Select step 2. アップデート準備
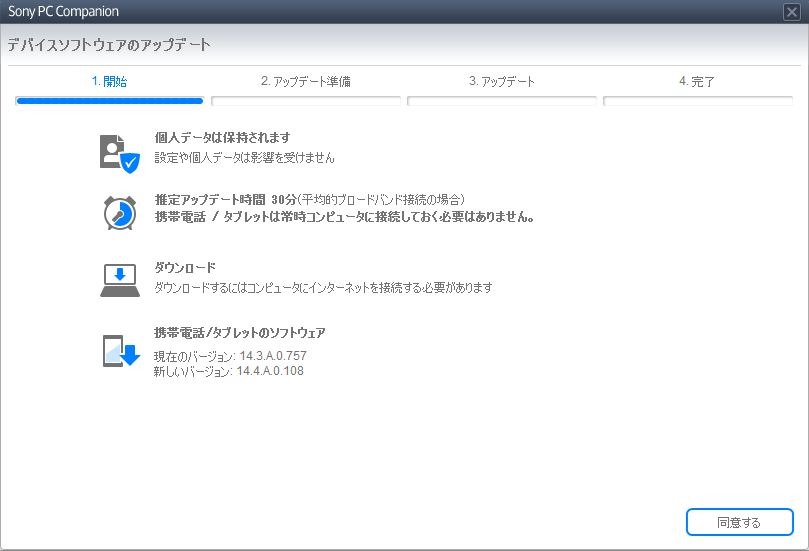This screenshot has width=809, height=551. pos(305,82)
